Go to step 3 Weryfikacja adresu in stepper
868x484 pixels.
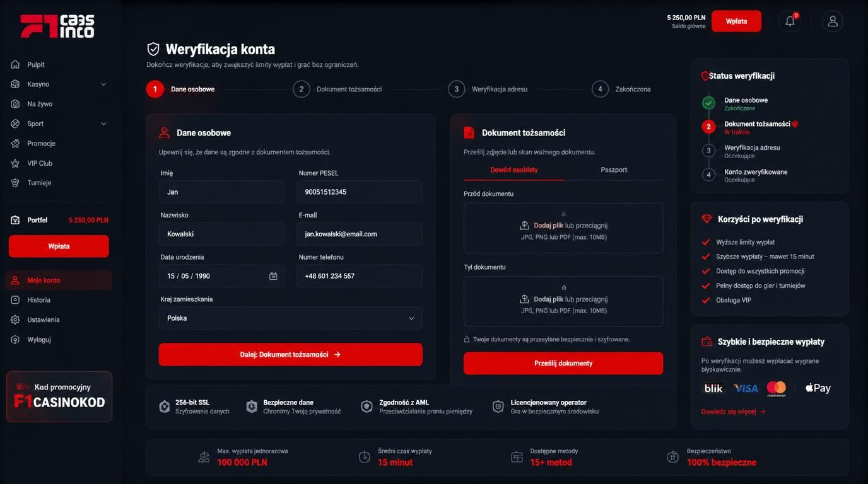tap(488, 89)
